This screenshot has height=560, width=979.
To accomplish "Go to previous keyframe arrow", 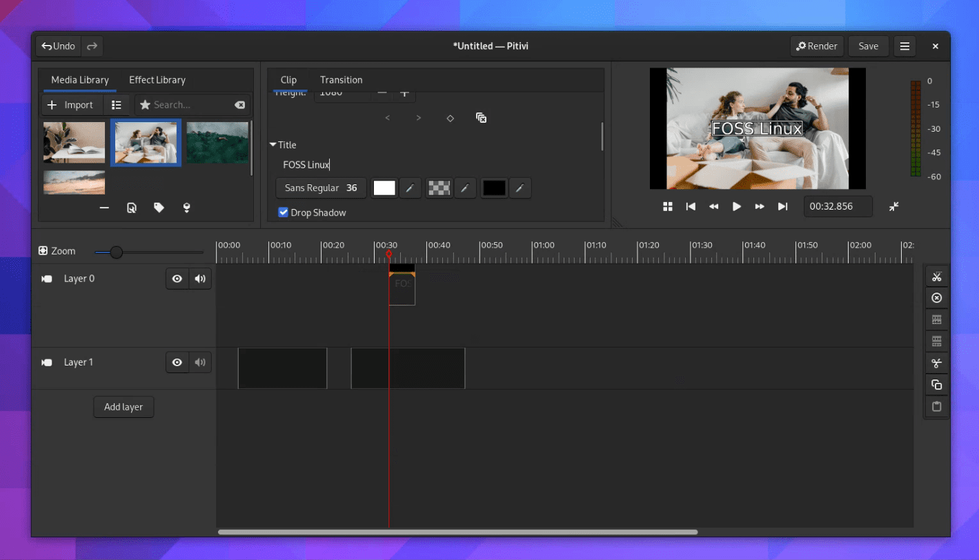I will 387,118.
